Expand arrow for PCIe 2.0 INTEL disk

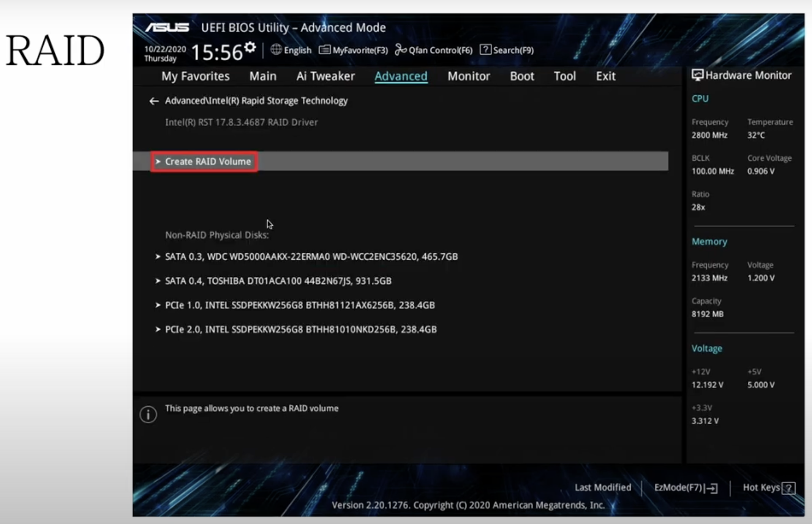(x=158, y=329)
